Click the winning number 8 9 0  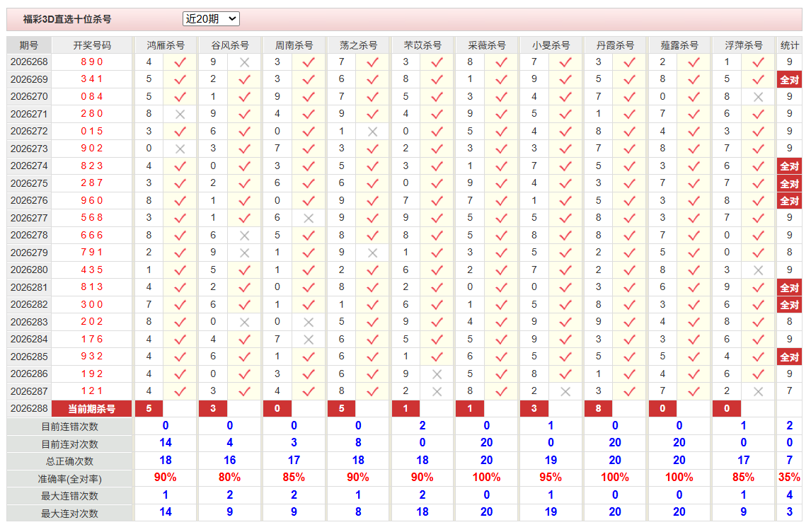(92, 62)
